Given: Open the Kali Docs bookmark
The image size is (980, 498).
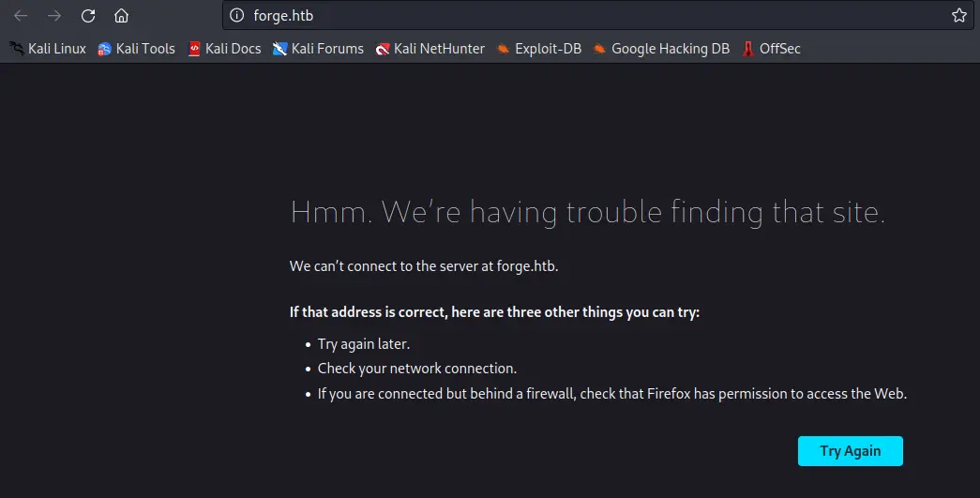Looking at the screenshot, I should [224, 49].
